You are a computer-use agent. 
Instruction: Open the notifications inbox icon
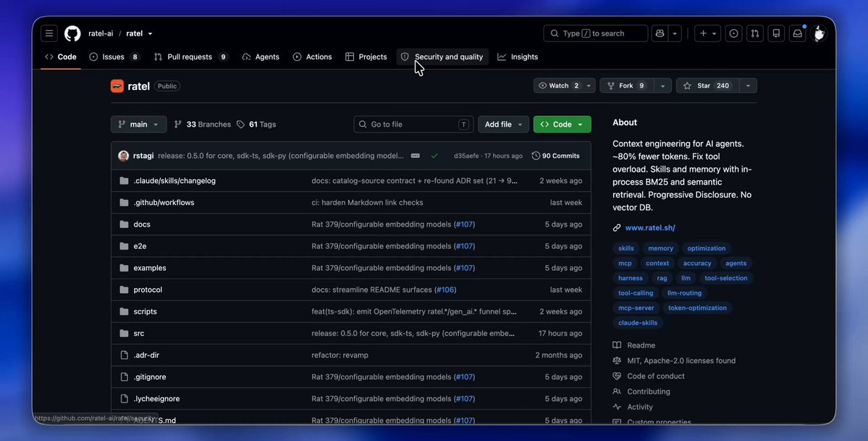pyautogui.click(x=798, y=33)
